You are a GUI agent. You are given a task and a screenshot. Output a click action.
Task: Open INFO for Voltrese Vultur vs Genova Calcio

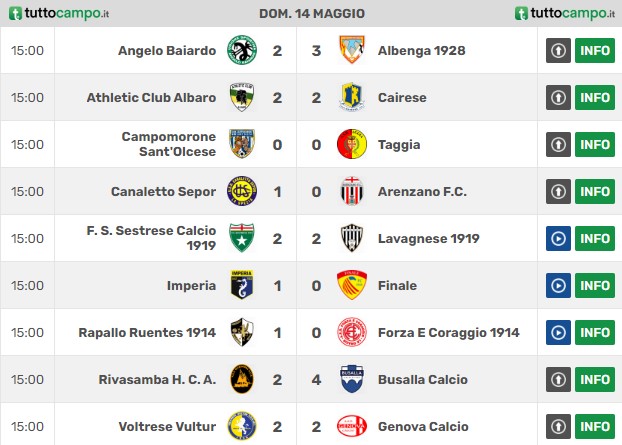595,427
